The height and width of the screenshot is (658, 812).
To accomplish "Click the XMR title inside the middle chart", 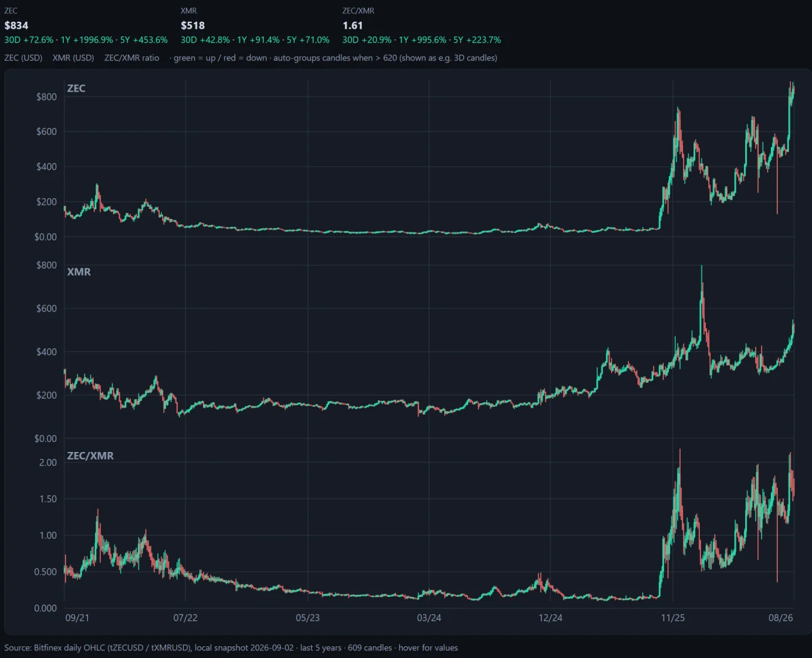I will pyautogui.click(x=79, y=272).
